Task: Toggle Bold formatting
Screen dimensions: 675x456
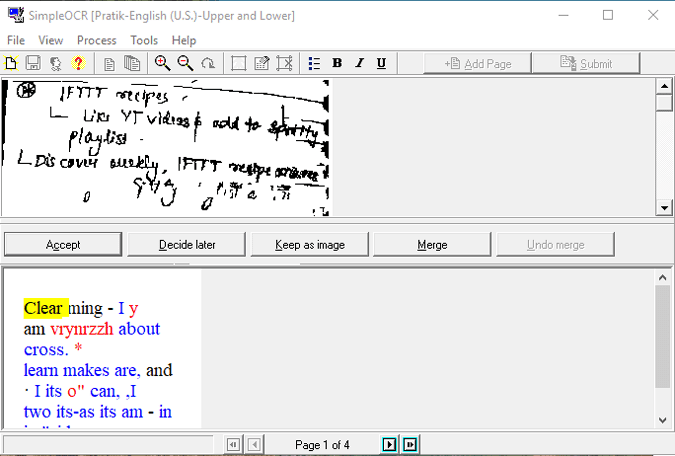Action: point(337,63)
